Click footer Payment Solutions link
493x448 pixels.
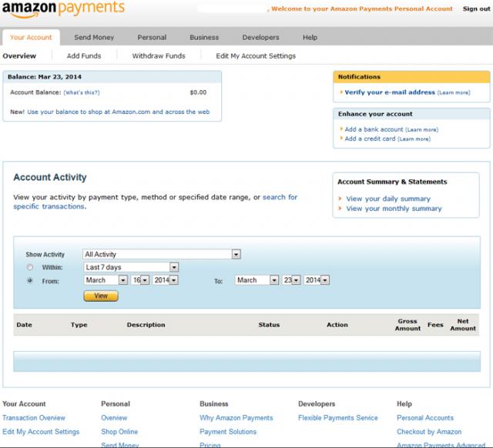coord(228,432)
